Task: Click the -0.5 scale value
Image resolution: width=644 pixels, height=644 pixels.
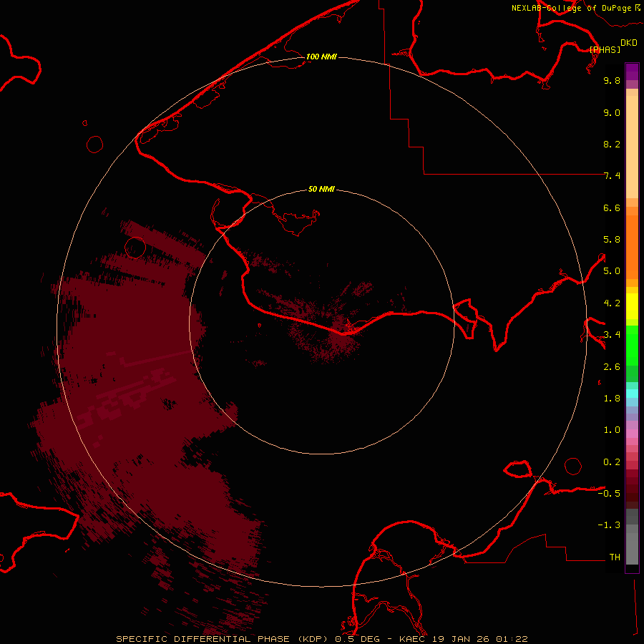Action: (609, 494)
